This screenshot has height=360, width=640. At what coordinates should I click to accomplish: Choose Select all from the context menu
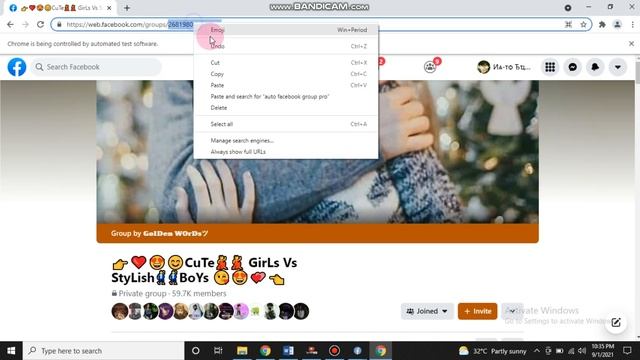point(286,124)
